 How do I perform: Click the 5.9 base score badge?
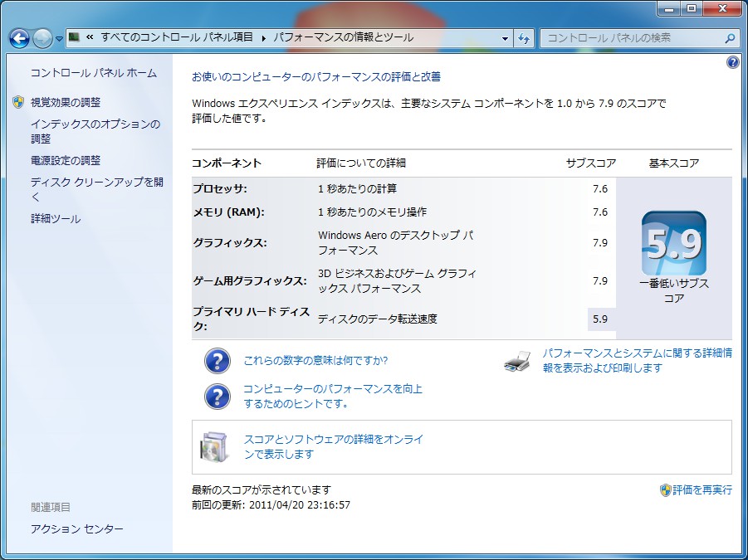coord(673,244)
